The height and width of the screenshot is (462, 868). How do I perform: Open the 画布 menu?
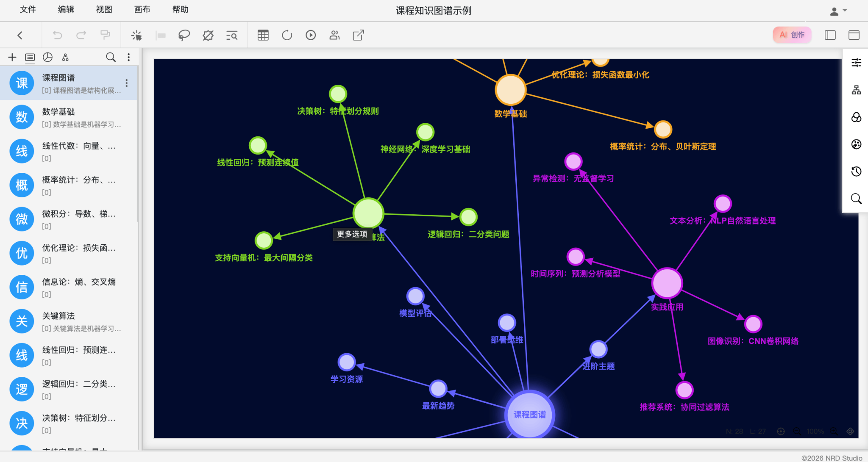(142, 9)
